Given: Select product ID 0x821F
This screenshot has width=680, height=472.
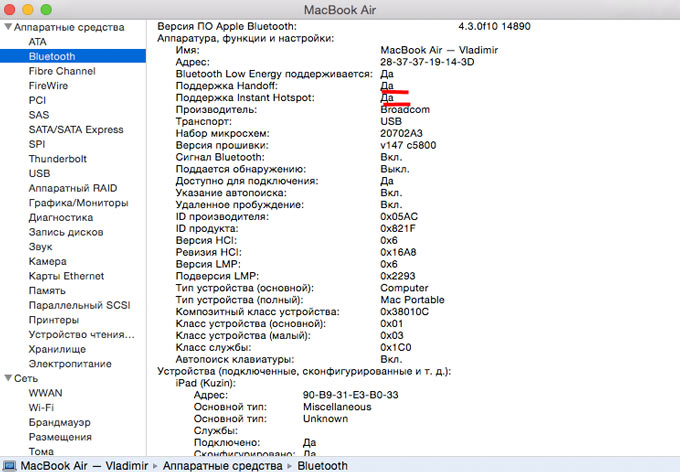Looking at the screenshot, I should [x=398, y=228].
